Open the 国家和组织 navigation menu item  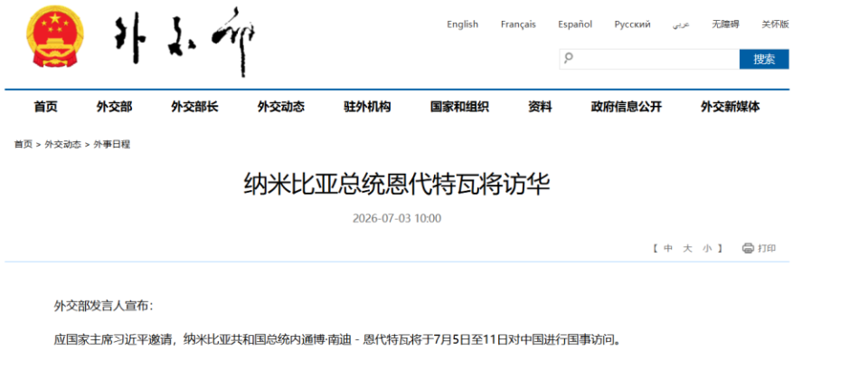click(x=459, y=107)
